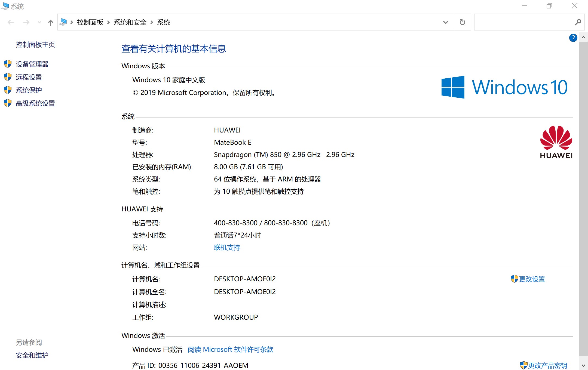Click shield icon beside 系统保护

pos(8,90)
